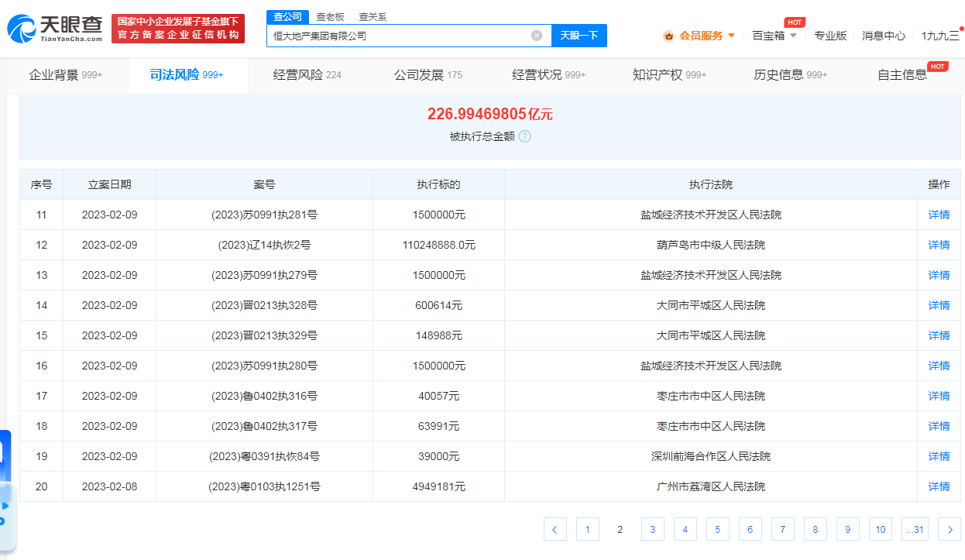Click the 案号 column header
Viewport: 965px width, 560px height.
click(264, 184)
